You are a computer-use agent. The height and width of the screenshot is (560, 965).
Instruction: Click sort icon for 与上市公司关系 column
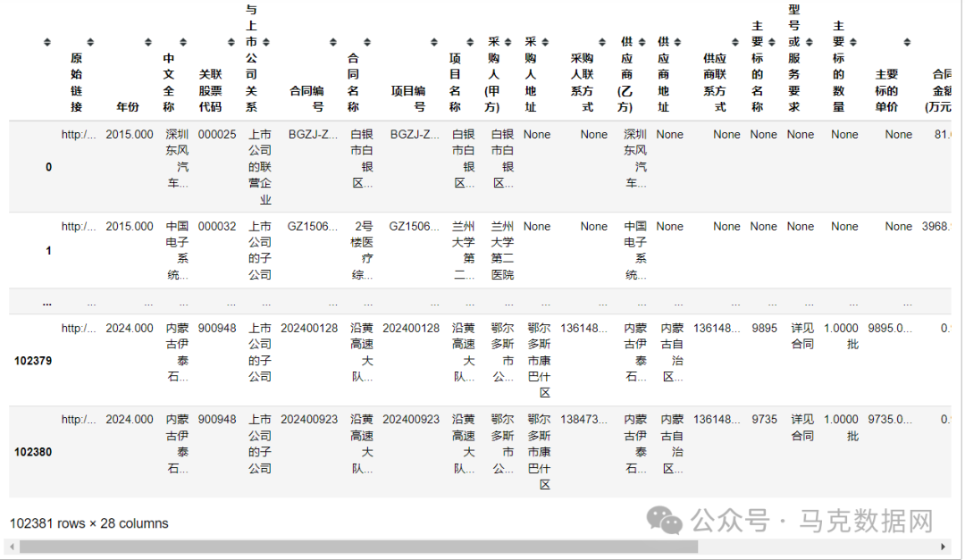point(266,43)
